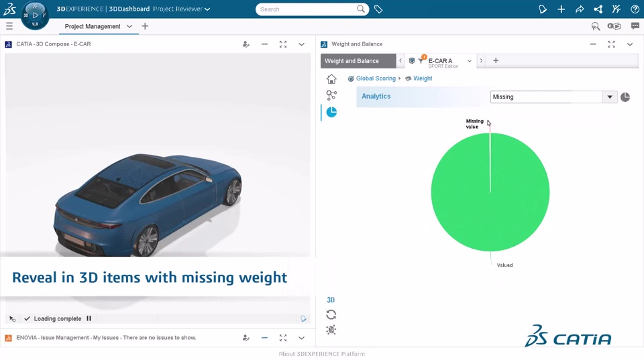Viewport: 644px width, 362px height.
Task: Click the refresh icon under 3D
Action: [331, 315]
